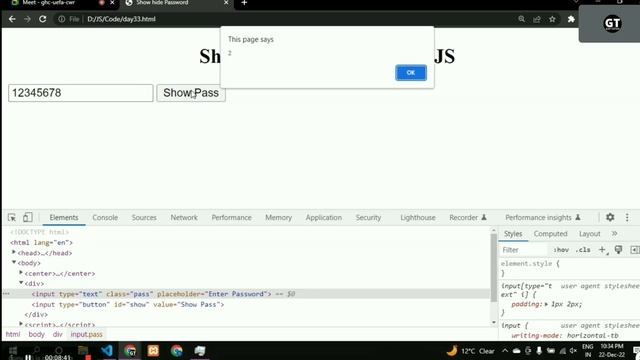The width and height of the screenshot is (640, 360).
Task: Close the Meet browser tab
Action: 112,3
